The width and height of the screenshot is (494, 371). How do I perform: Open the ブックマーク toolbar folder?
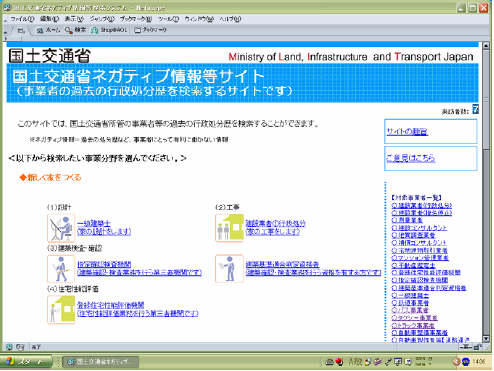click(x=150, y=30)
